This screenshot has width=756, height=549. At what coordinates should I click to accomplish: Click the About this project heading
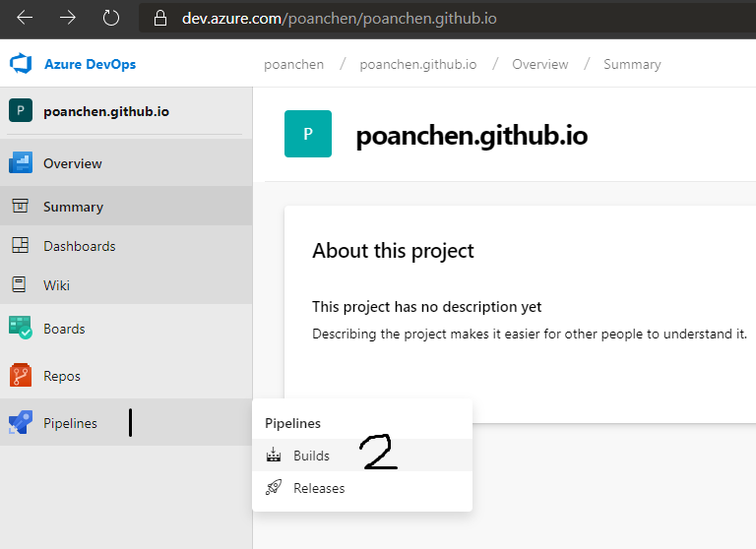(393, 251)
